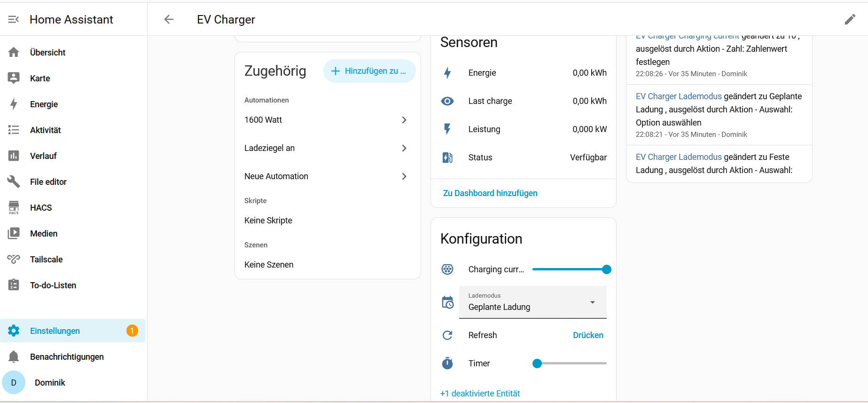This screenshot has width=868, height=403.
Task: Open Karte in the sidebar
Action: (x=73, y=78)
